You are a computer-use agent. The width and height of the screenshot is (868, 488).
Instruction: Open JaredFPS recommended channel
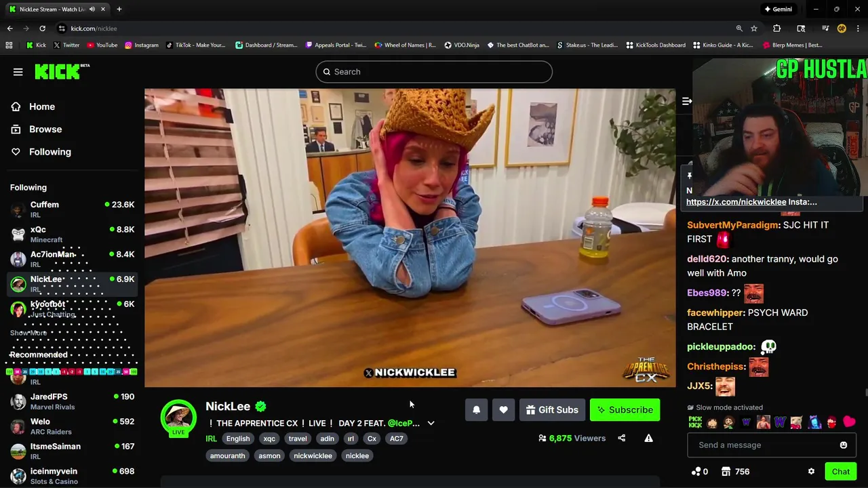[72, 401]
